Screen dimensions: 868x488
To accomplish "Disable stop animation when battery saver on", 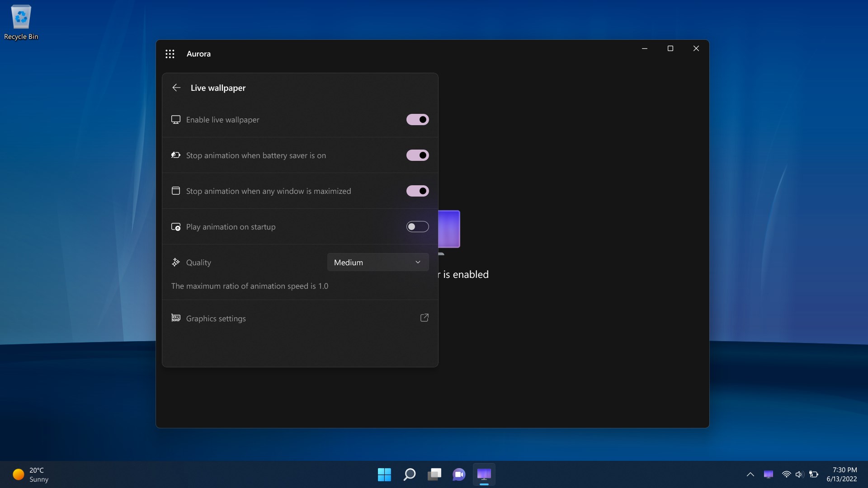I will pyautogui.click(x=417, y=155).
